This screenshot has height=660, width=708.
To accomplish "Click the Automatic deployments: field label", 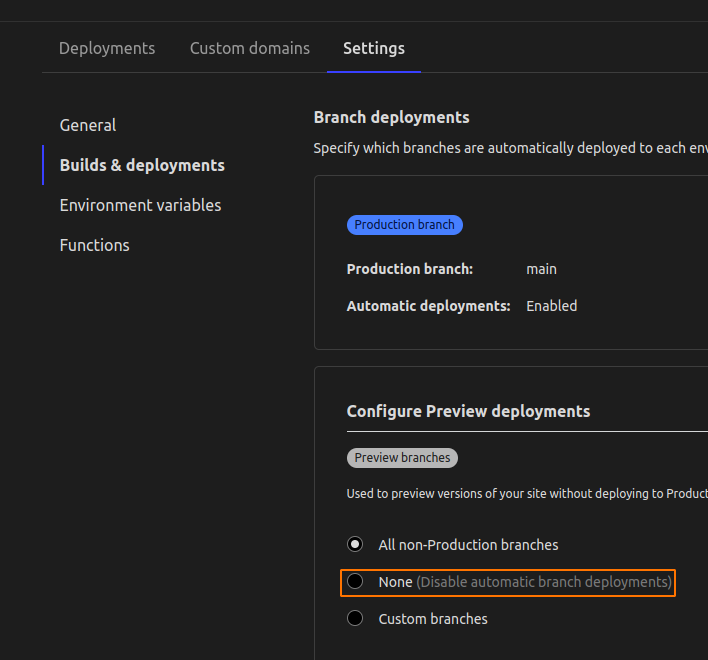I will coord(428,306).
